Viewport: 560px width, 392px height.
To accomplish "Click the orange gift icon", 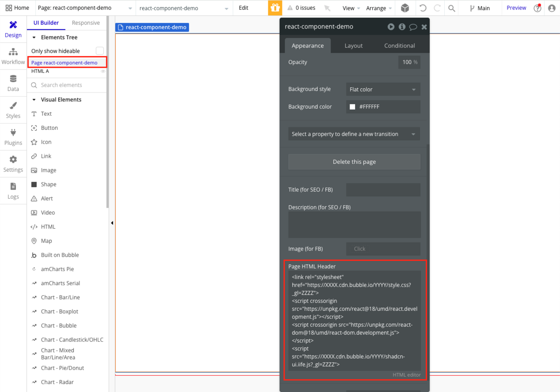I will tap(275, 8).
